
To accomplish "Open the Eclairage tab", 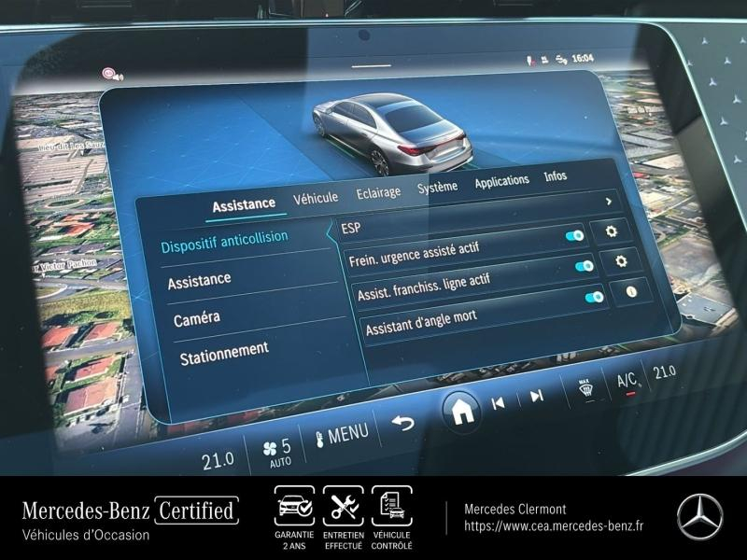I will (378, 192).
